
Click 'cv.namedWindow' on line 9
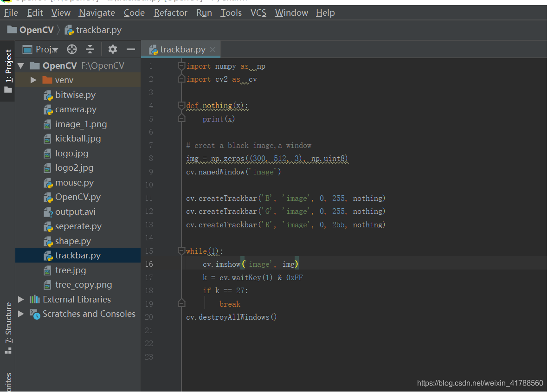(215, 172)
